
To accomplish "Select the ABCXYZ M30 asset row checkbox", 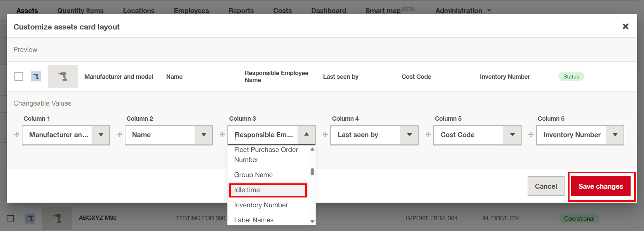I will pyautogui.click(x=10, y=219).
